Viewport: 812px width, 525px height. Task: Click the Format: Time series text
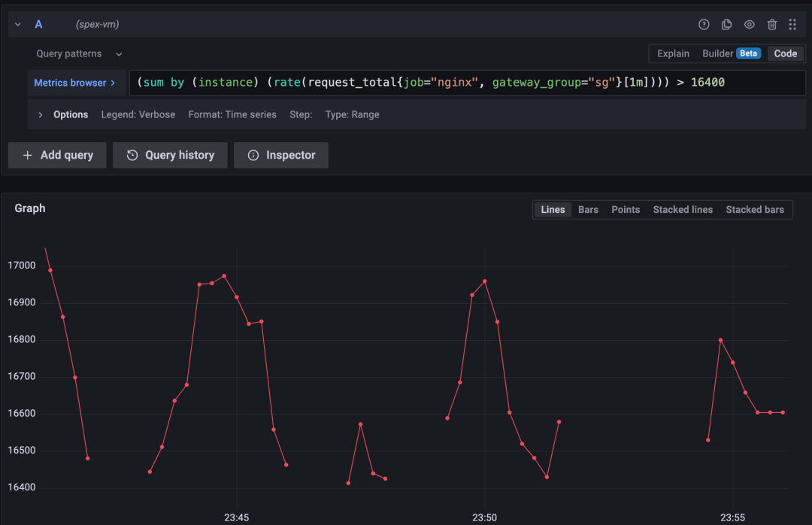[232, 114]
